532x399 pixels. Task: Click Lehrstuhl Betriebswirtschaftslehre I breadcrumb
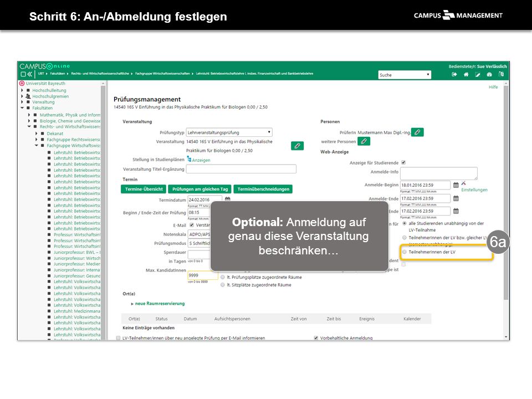[x=254, y=73]
